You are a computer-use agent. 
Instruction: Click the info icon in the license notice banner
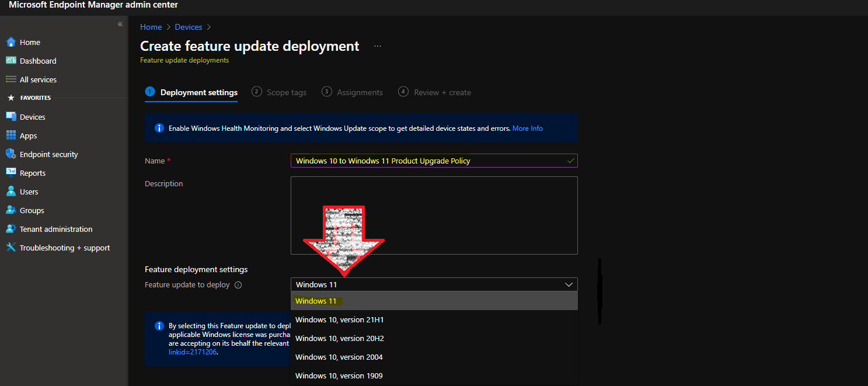click(x=159, y=326)
